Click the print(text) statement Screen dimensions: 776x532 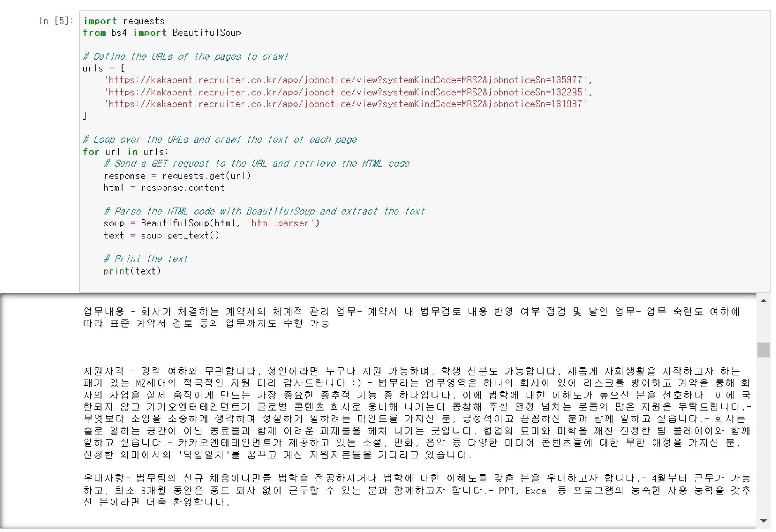(132, 271)
